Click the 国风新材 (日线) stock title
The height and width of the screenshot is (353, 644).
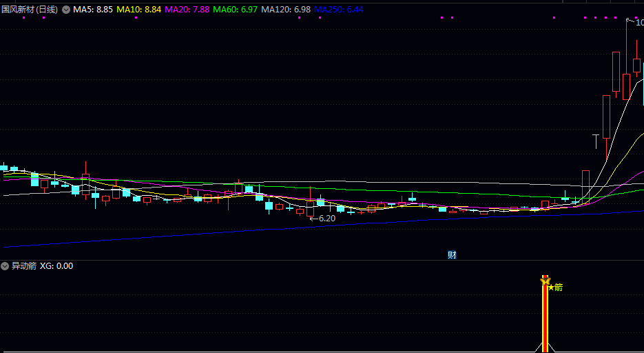click(30, 10)
